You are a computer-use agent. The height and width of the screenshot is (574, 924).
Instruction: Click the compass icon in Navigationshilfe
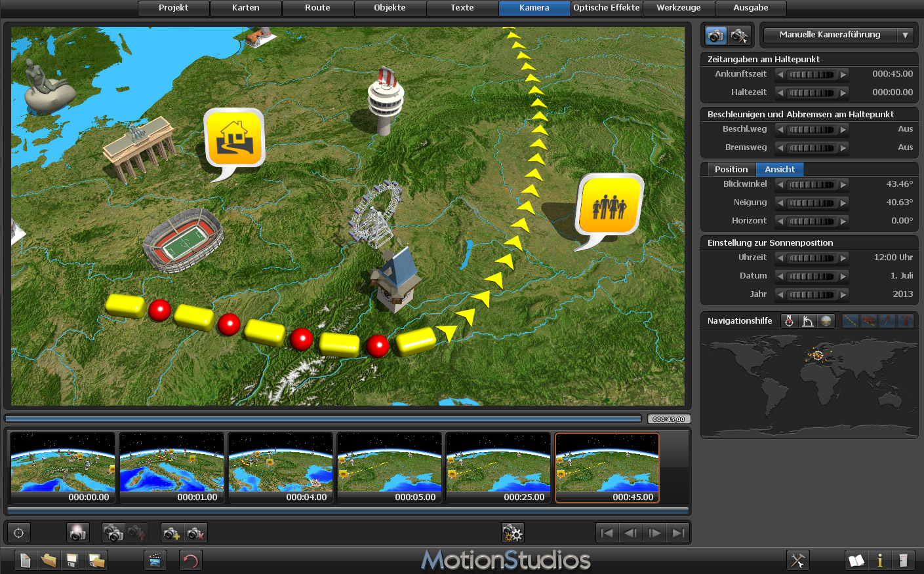[789, 320]
